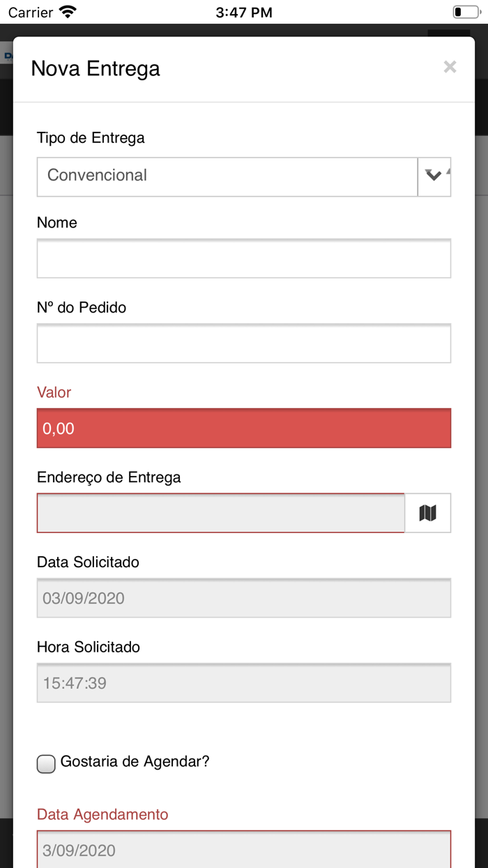Viewport: 488px width, 868px height.
Task: Click the Data Solicitado date field
Action: [244, 598]
